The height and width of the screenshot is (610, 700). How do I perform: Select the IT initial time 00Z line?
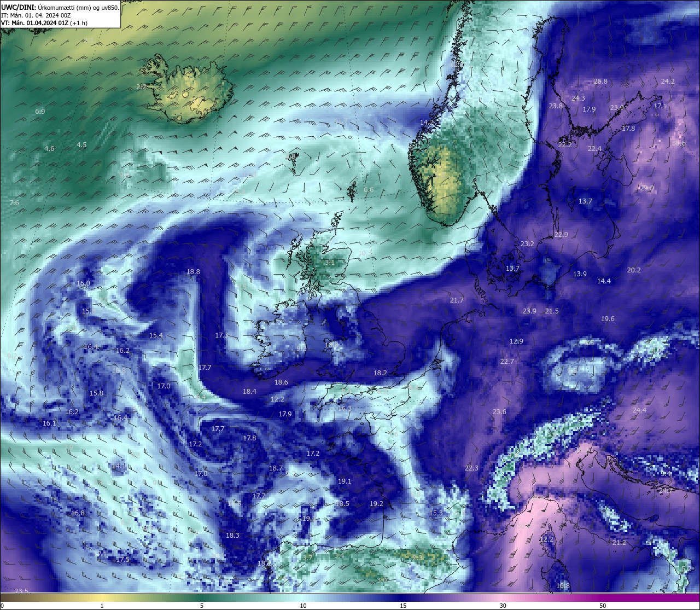[x=36, y=15]
